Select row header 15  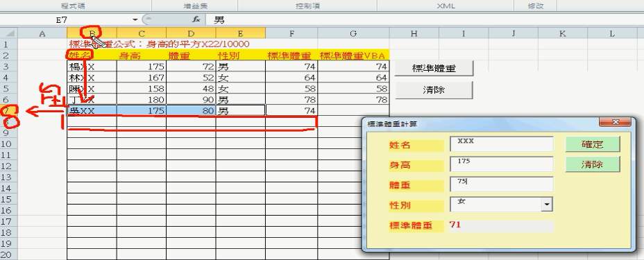(x=8, y=199)
